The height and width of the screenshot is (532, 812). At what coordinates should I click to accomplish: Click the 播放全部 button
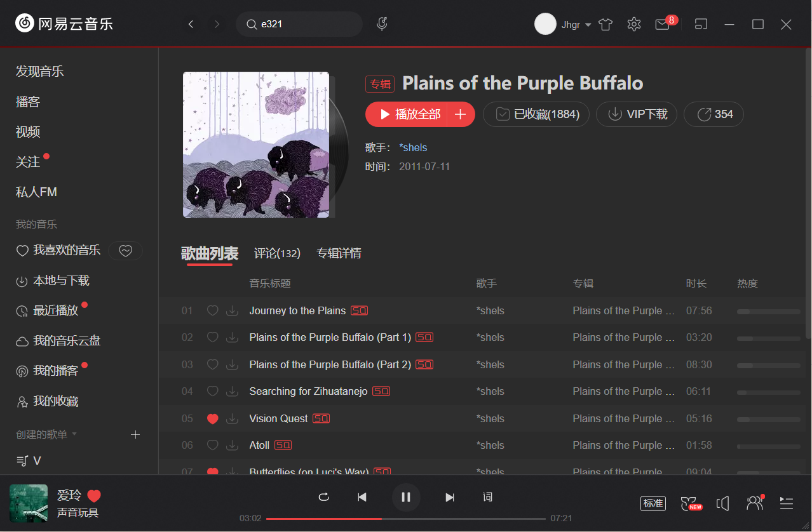(x=406, y=114)
